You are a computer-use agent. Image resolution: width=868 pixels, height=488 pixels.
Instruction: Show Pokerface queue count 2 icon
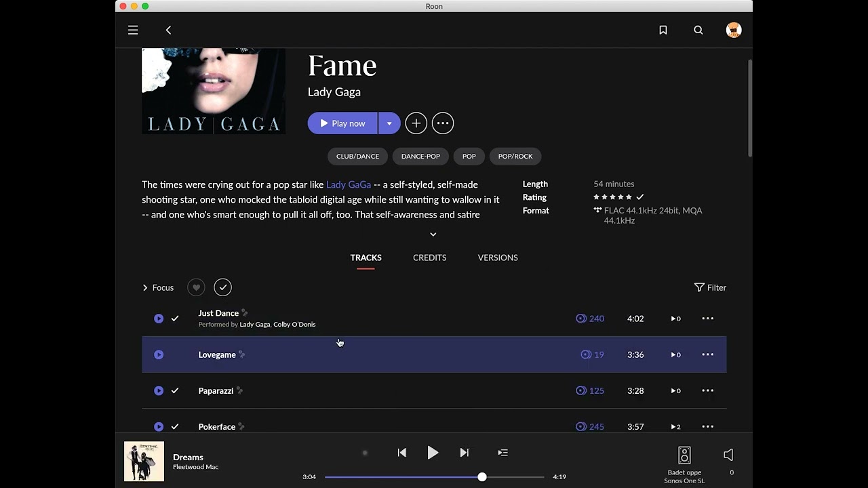pyautogui.click(x=675, y=426)
